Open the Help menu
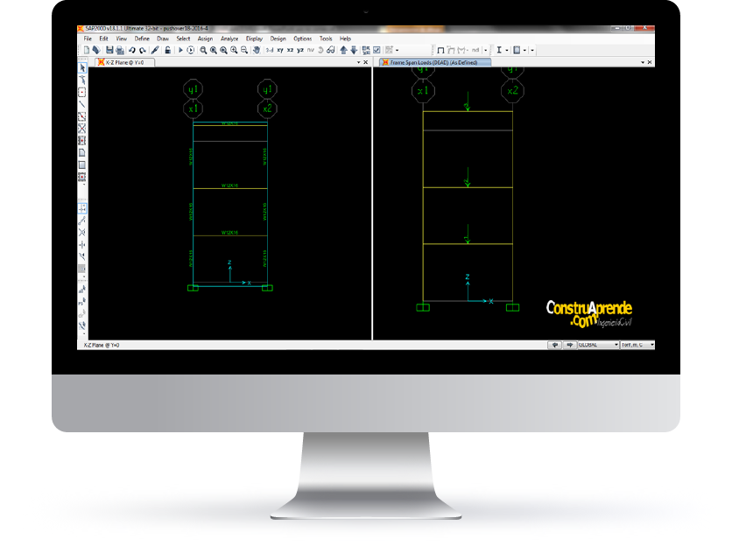The image size is (732, 560). [x=345, y=38]
